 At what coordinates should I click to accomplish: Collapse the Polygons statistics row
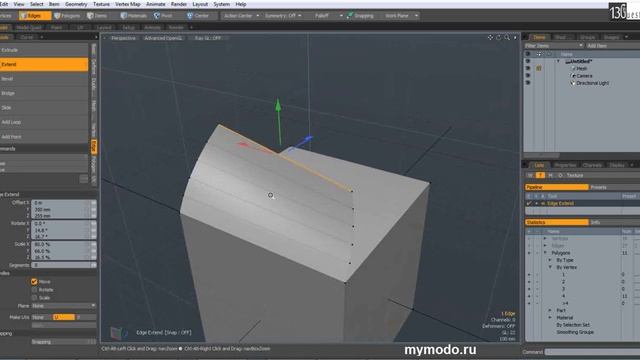click(x=546, y=253)
